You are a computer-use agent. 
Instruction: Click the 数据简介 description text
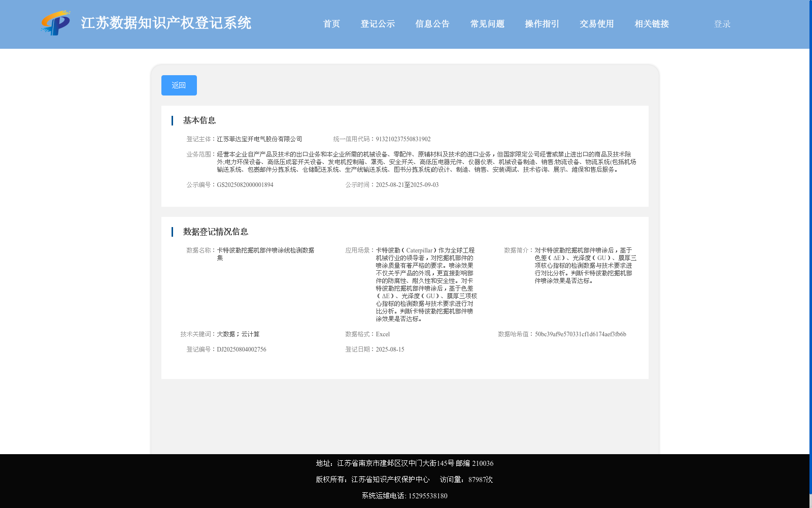tap(585, 266)
